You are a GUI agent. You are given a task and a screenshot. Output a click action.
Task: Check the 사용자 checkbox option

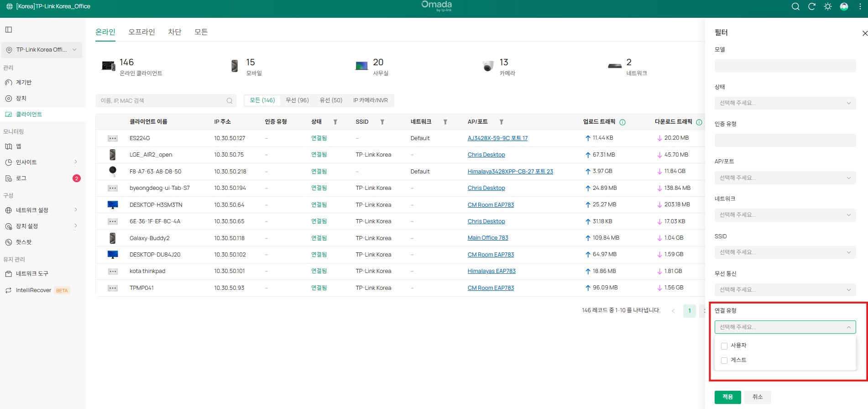pyautogui.click(x=724, y=346)
